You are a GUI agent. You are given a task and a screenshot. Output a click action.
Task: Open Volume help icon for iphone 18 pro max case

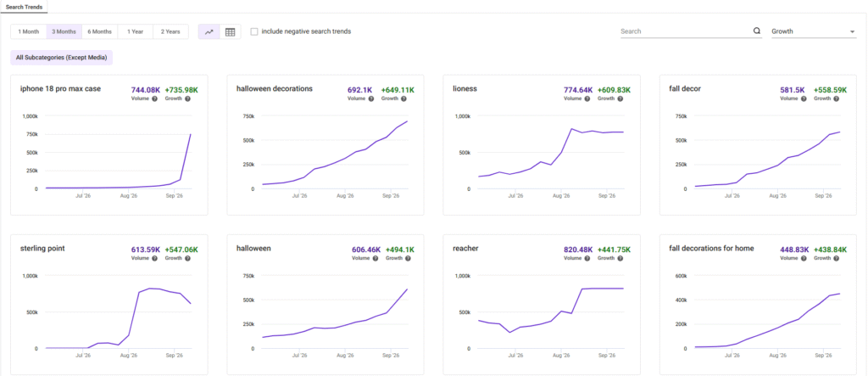point(154,98)
